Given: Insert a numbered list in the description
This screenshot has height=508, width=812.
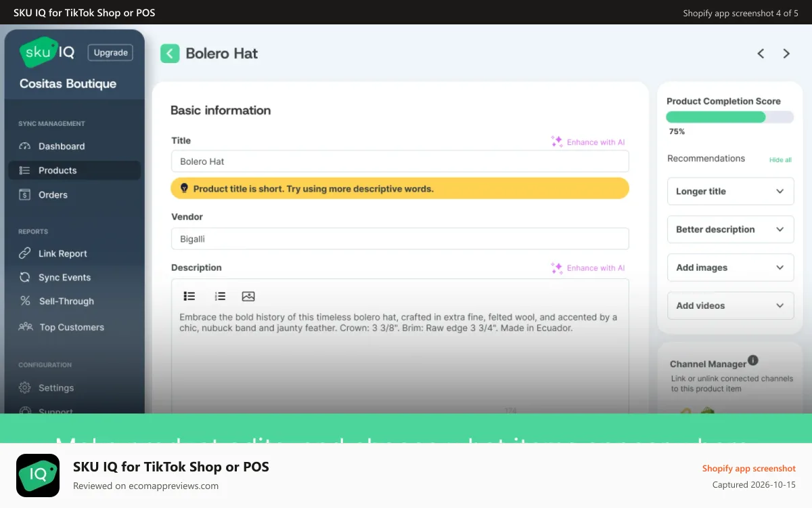Looking at the screenshot, I should coord(220,296).
